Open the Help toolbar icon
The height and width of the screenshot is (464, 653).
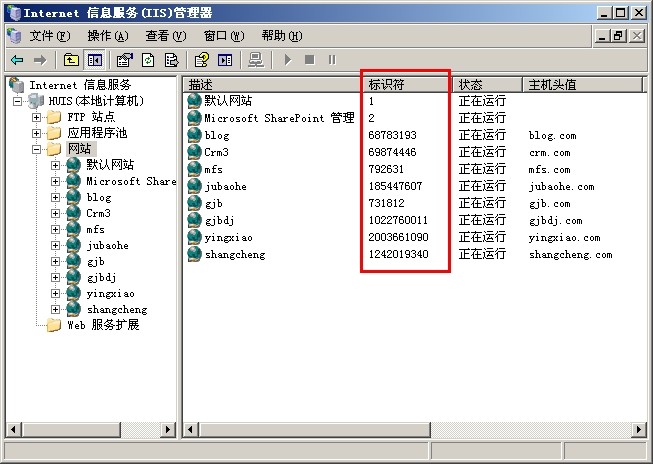pyautogui.click(x=202, y=60)
